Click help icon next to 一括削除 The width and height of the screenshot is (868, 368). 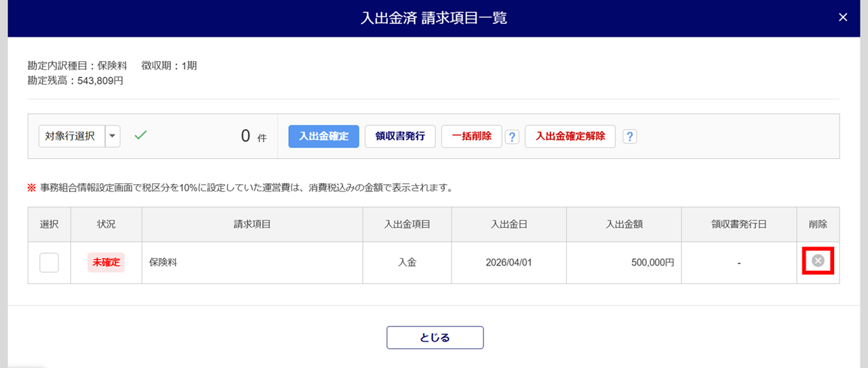click(x=512, y=136)
